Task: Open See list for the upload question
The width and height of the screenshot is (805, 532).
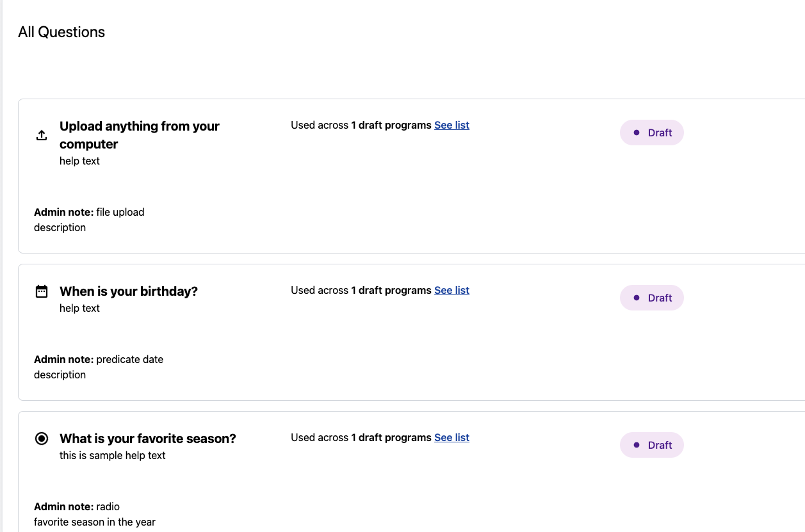Action: tap(451, 125)
